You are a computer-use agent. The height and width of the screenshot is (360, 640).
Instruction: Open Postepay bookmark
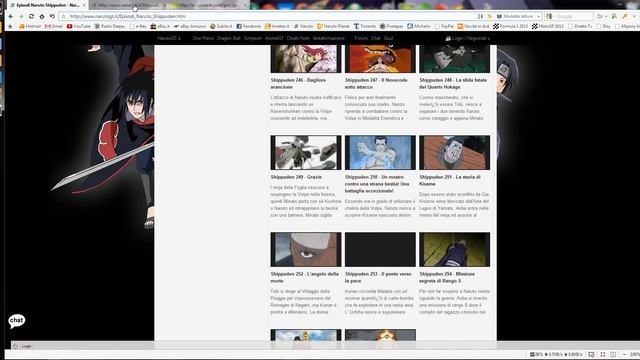(391, 26)
